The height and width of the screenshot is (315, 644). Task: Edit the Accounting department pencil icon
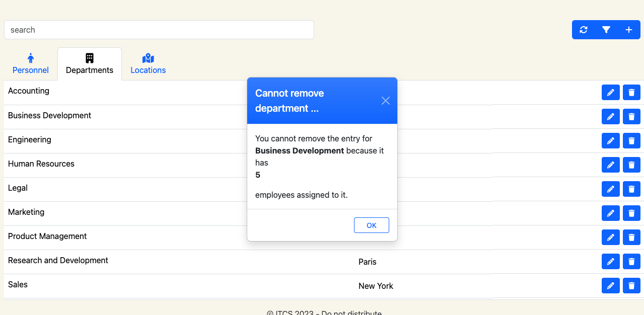click(610, 93)
